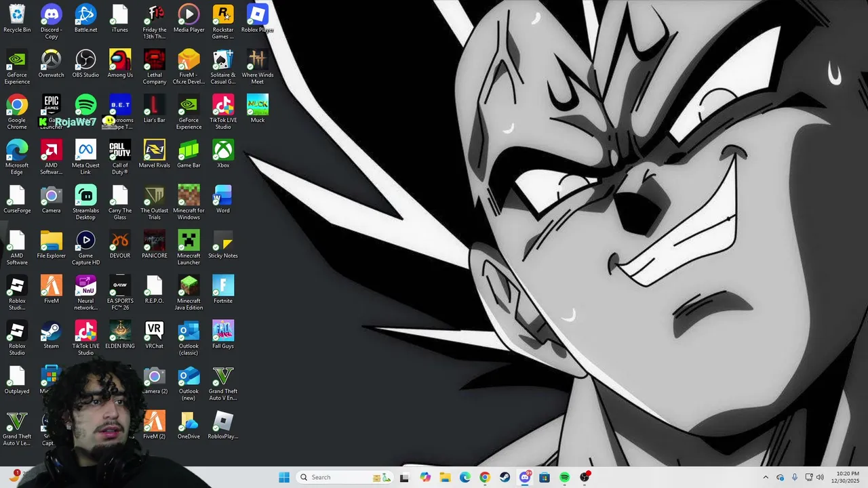Launch Call of Duty desktop shortcut
The width and height of the screenshot is (868, 488).
(120, 157)
